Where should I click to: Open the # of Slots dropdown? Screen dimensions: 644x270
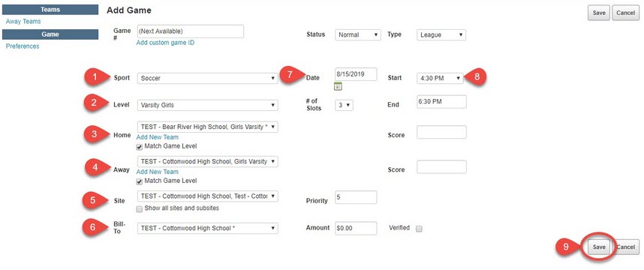[344, 105]
